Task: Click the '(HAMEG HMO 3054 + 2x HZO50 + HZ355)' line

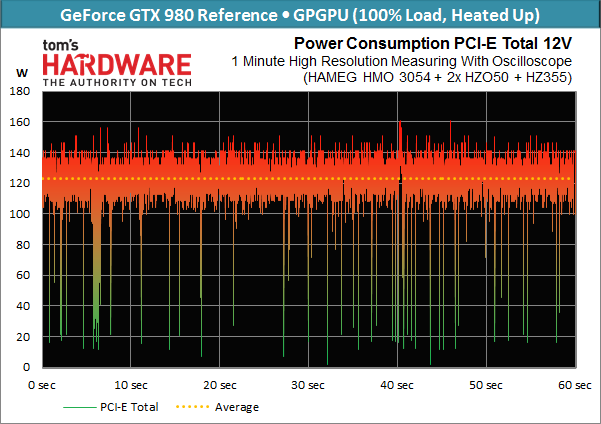Action: point(437,77)
